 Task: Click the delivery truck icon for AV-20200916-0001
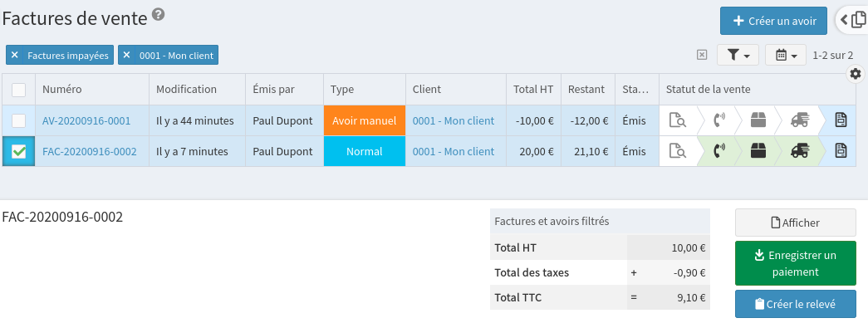(x=800, y=120)
